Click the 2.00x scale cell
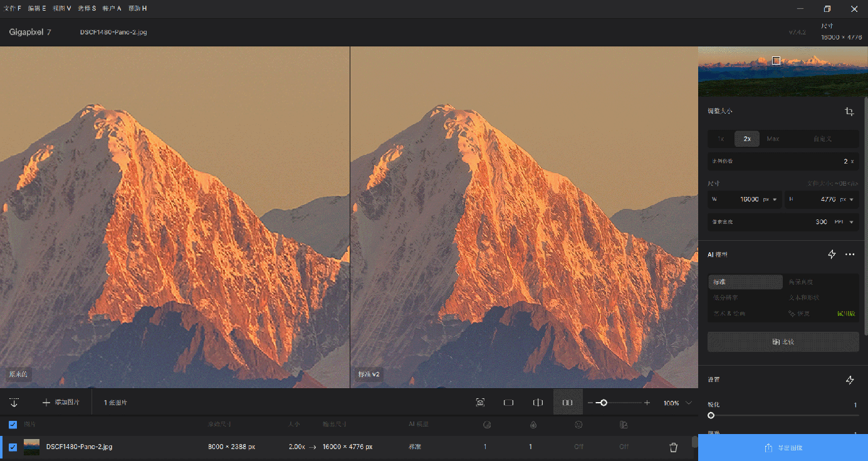 (x=296, y=447)
